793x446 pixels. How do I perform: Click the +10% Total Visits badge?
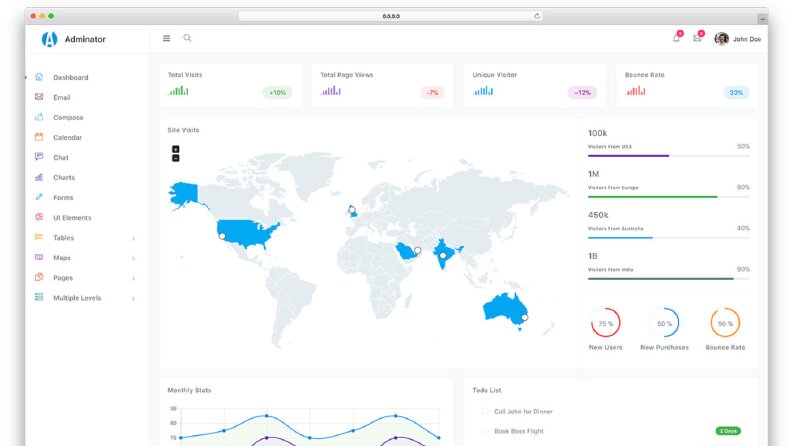277,93
